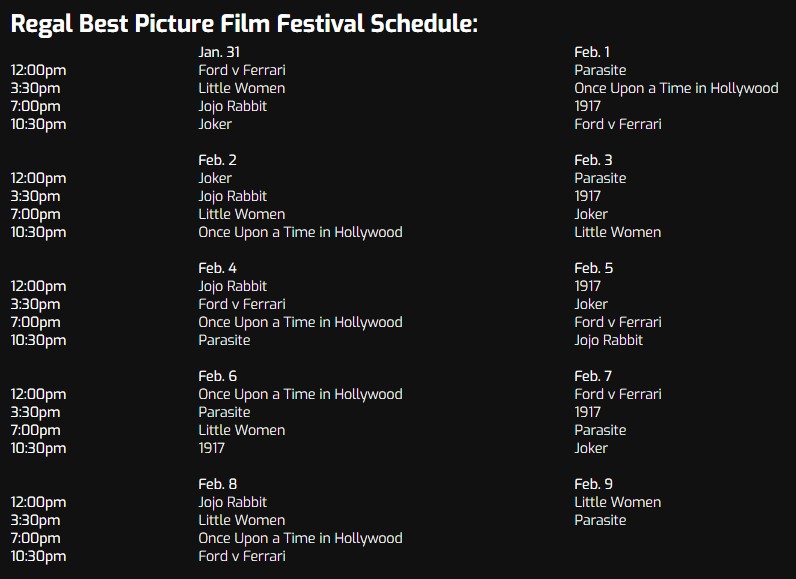Viewport: 796px width, 579px height.
Task: Select Ford v Ferrari under Feb. 8
Action: tap(242, 556)
